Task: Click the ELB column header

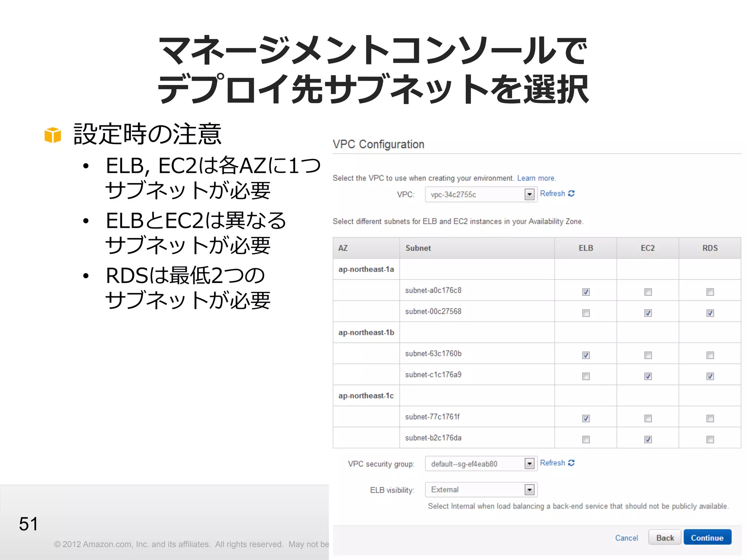Action: point(586,248)
